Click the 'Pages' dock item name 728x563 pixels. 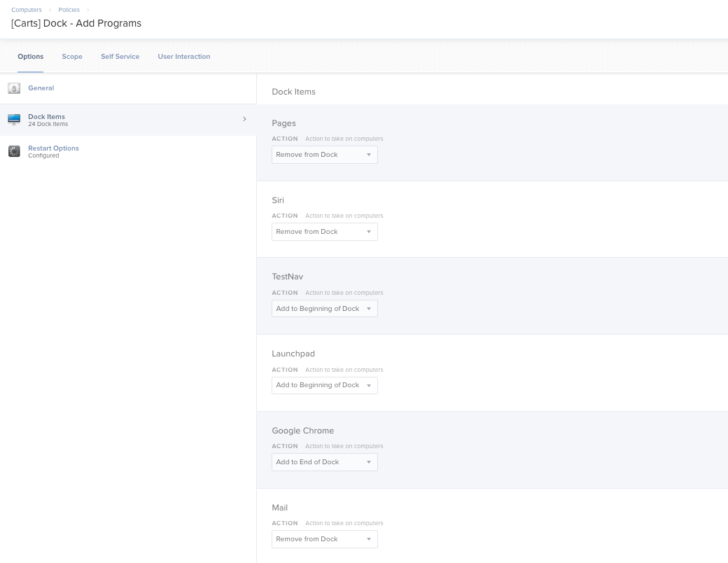[x=283, y=123]
